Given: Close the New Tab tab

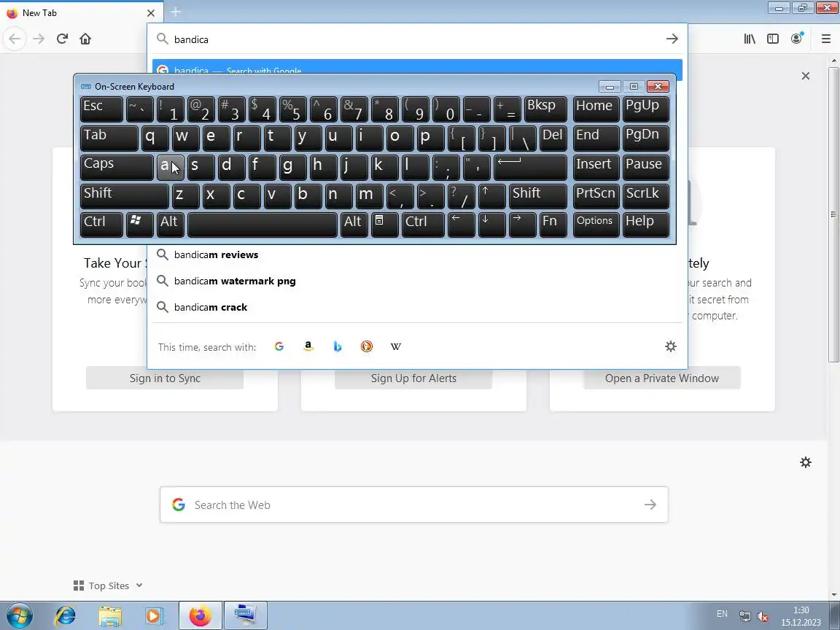Looking at the screenshot, I should [x=151, y=13].
